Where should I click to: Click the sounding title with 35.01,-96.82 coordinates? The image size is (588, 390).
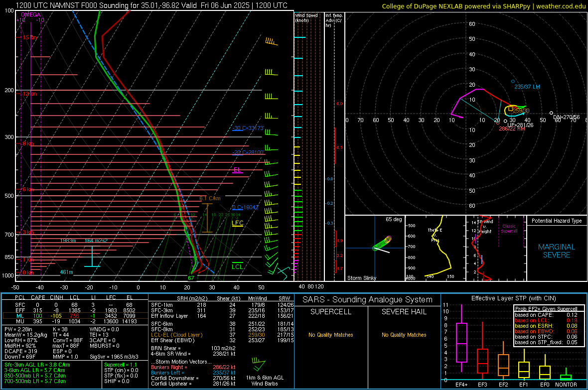(151, 5)
